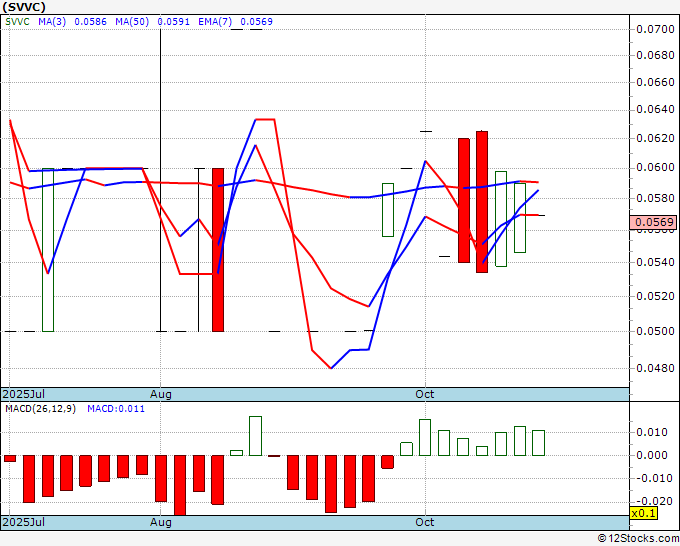The height and width of the screenshot is (546, 680).
Task: Click the 0.000 MACD axis label
Action: click(x=652, y=455)
